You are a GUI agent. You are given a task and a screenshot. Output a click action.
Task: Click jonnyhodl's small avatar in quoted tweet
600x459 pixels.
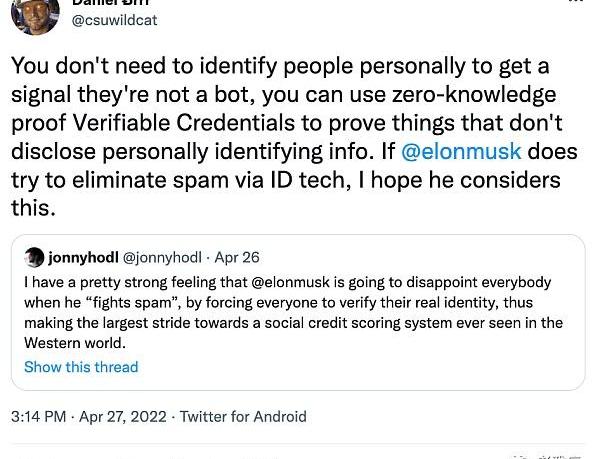click(x=34, y=258)
